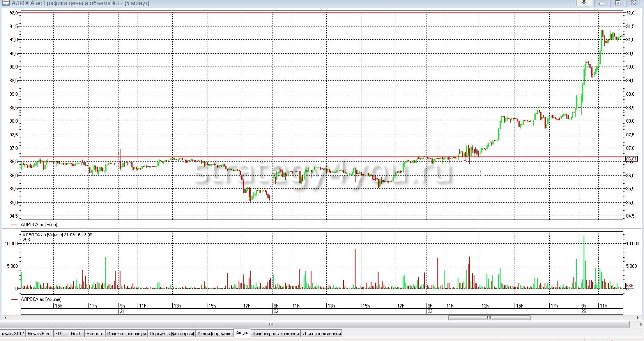Screen dimensions: 644x341
Task: Open the Gold tab
Action: click(x=75, y=334)
